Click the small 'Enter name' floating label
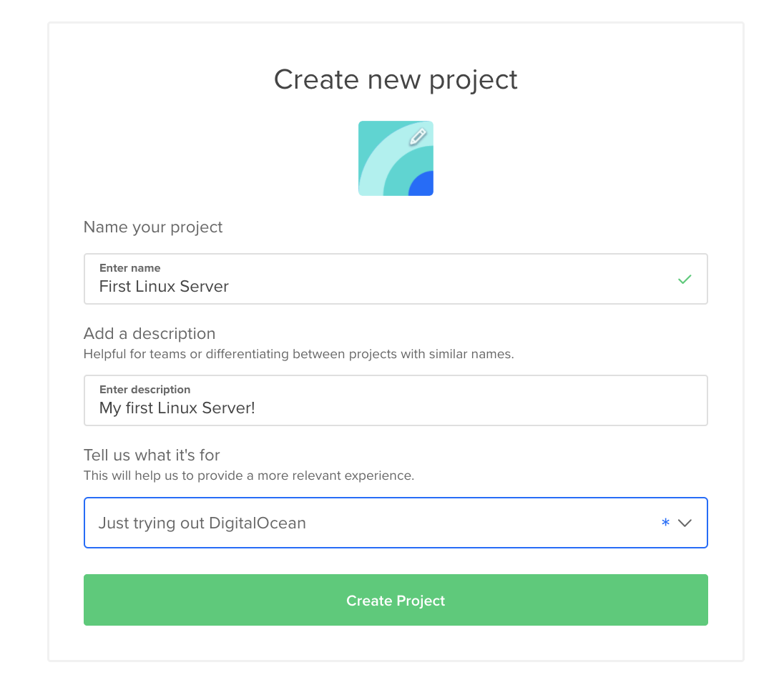This screenshot has width=784, height=680. point(129,268)
